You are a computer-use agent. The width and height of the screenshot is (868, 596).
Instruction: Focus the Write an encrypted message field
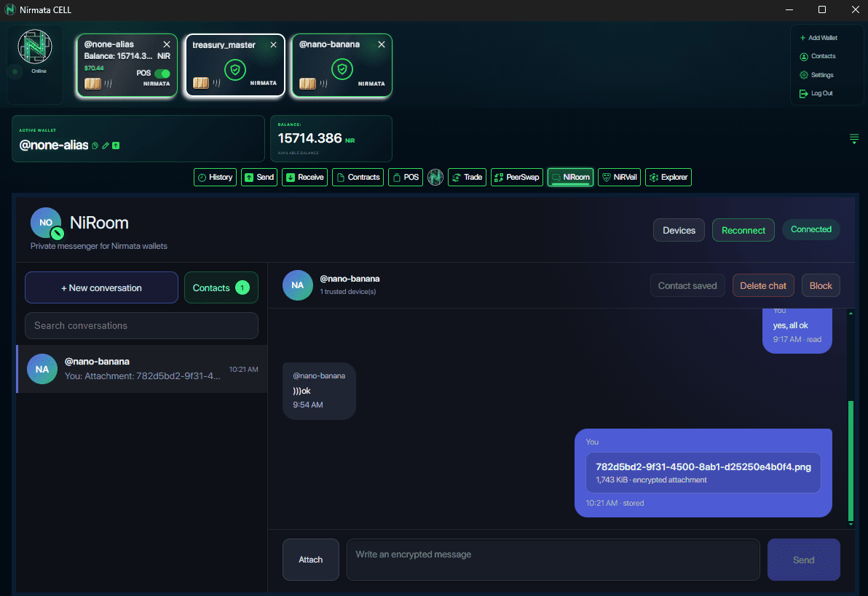553,560
